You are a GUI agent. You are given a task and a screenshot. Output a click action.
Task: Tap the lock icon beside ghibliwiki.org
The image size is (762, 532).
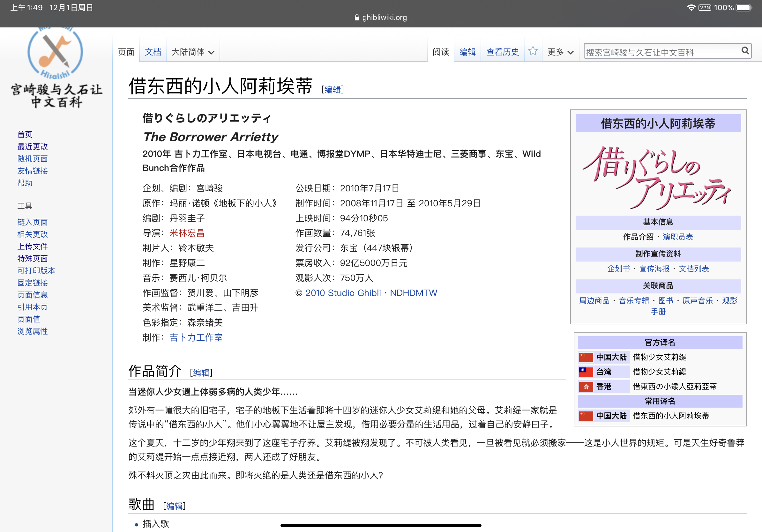pos(357,18)
